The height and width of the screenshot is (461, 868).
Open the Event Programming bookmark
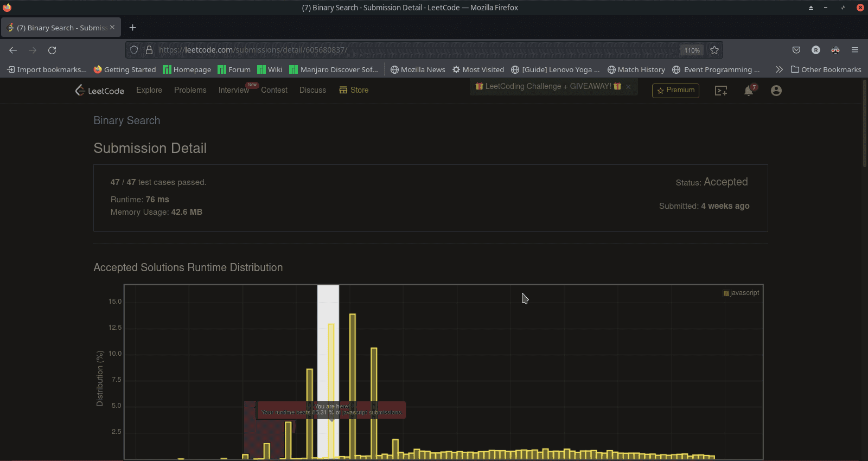point(716,69)
